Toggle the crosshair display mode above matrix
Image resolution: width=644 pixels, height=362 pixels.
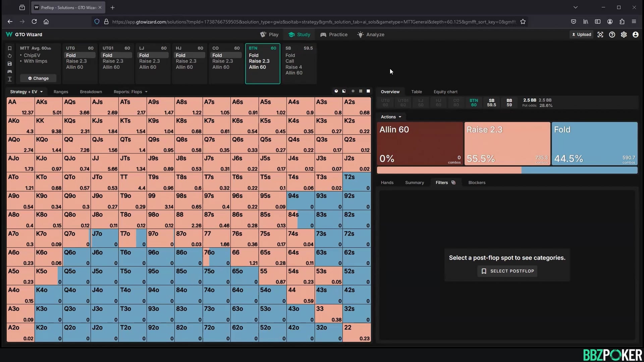click(x=353, y=91)
